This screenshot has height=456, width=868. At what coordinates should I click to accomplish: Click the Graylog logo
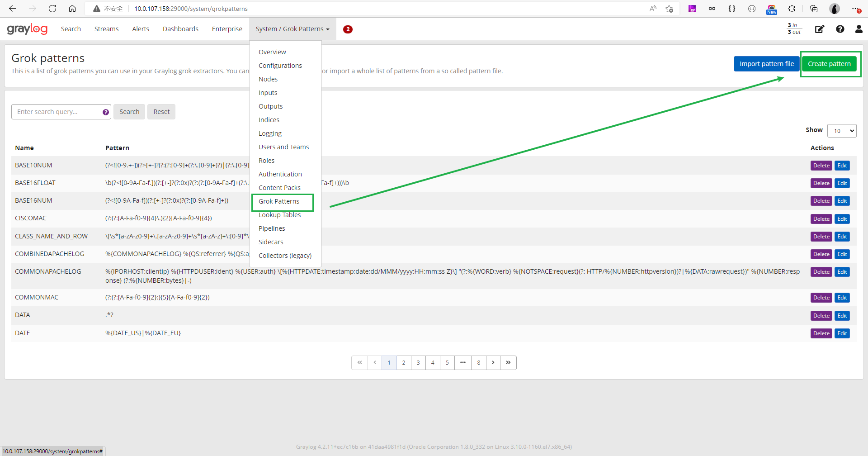tap(27, 29)
